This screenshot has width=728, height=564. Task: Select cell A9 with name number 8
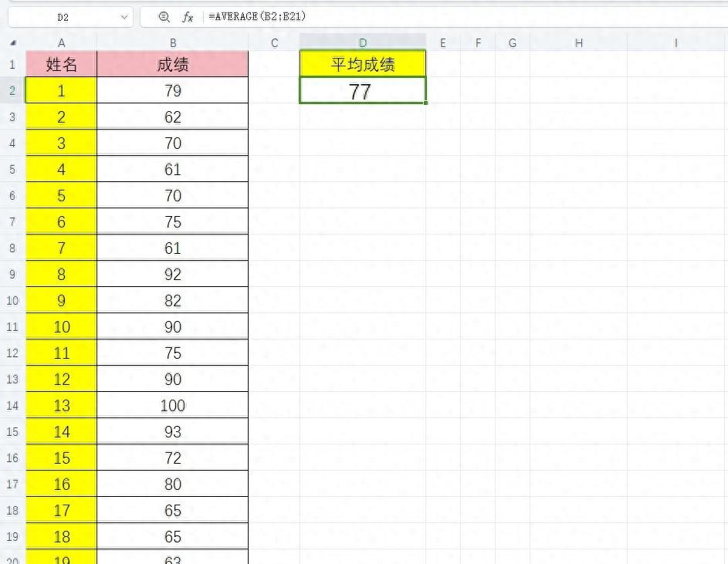(x=61, y=274)
